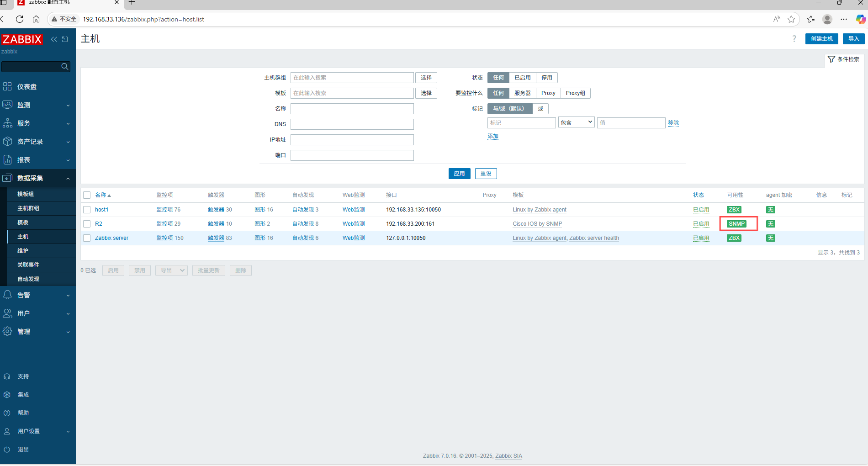Click the 报表 reports icon
Viewport: 868px width, 466px height.
(7, 159)
